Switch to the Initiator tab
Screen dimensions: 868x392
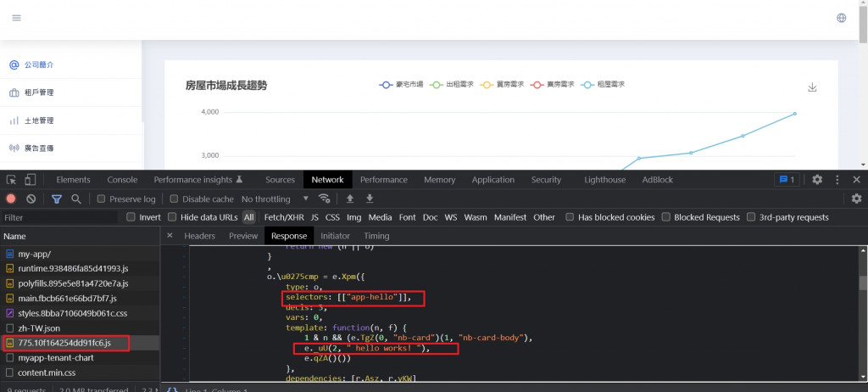pos(335,236)
